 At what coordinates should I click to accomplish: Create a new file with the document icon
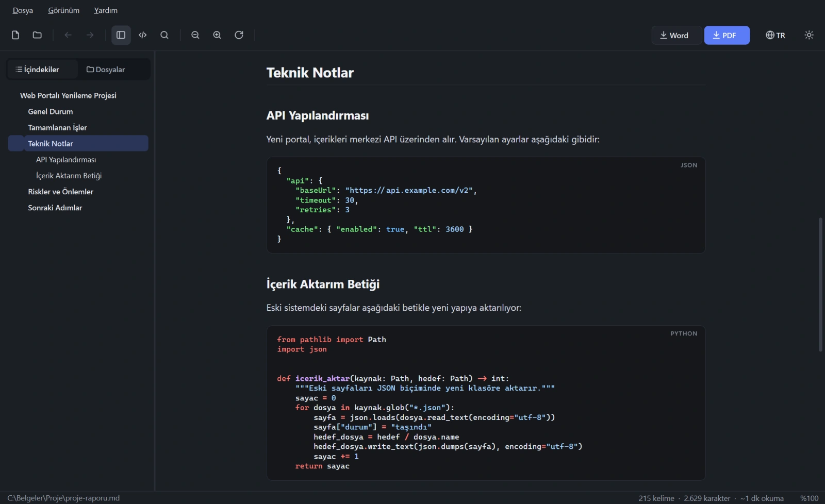click(x=15, y=35)
